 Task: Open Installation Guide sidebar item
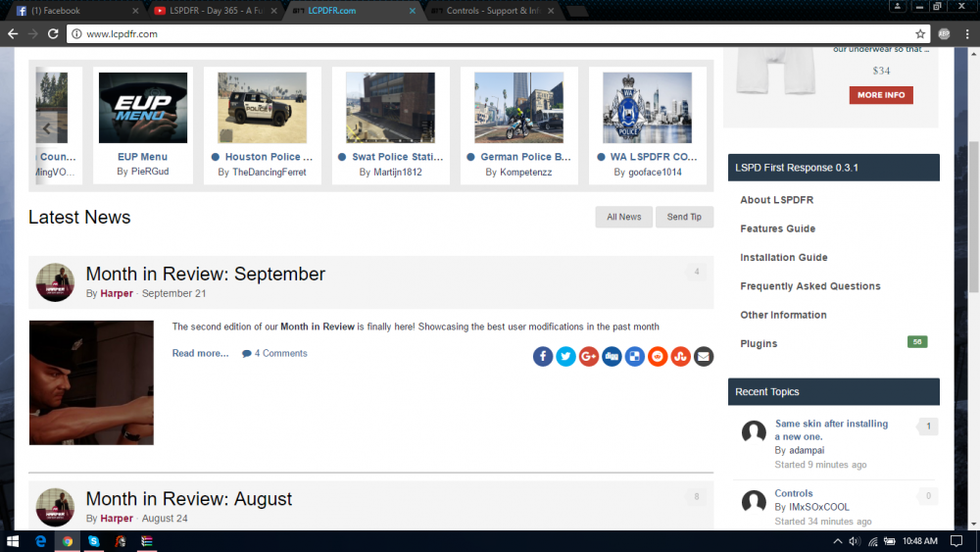pyautogui.click(x=784, y=258)
